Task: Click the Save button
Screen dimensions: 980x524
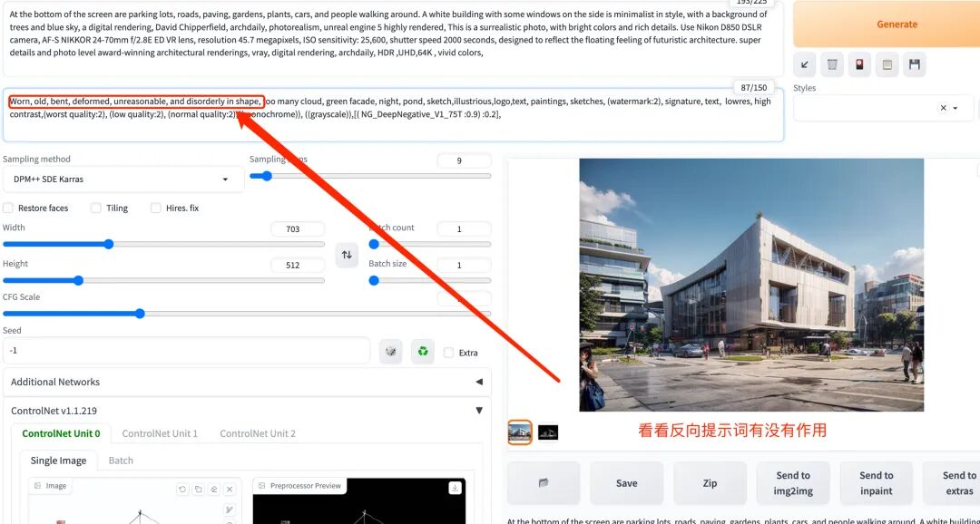Action: (x=626, y=483)
